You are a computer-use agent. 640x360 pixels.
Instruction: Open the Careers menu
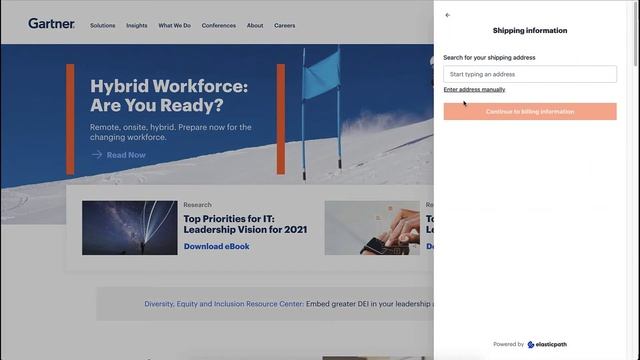click(x=284, y=25)
